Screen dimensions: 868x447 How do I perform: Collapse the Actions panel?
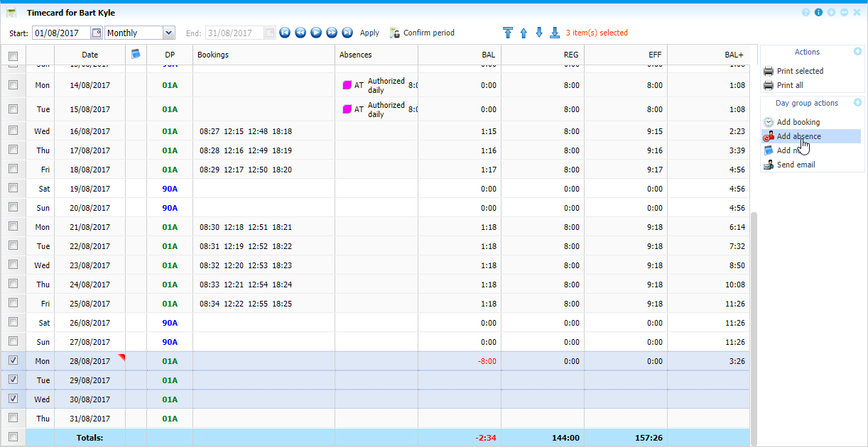pos(857,52)
